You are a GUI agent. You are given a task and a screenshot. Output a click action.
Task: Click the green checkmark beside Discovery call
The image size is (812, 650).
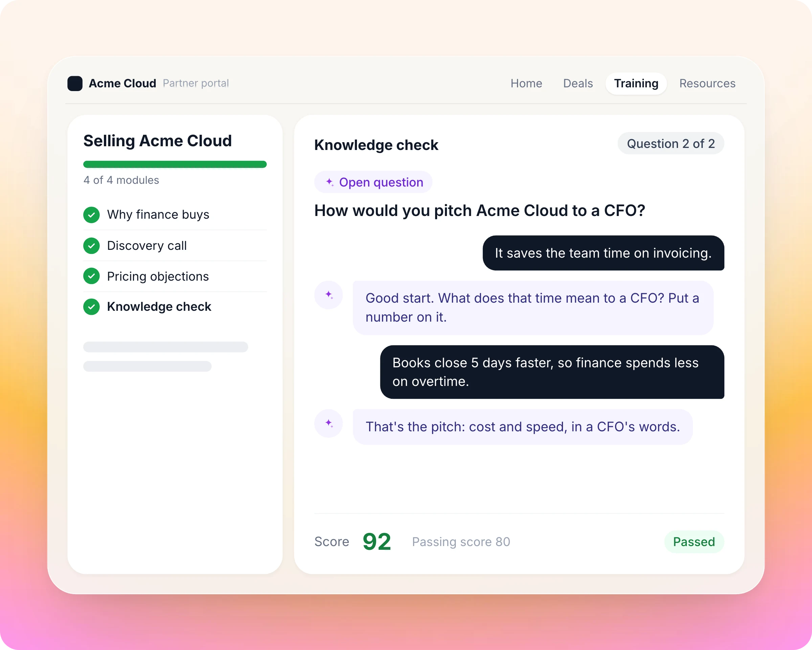click(92, 246)
